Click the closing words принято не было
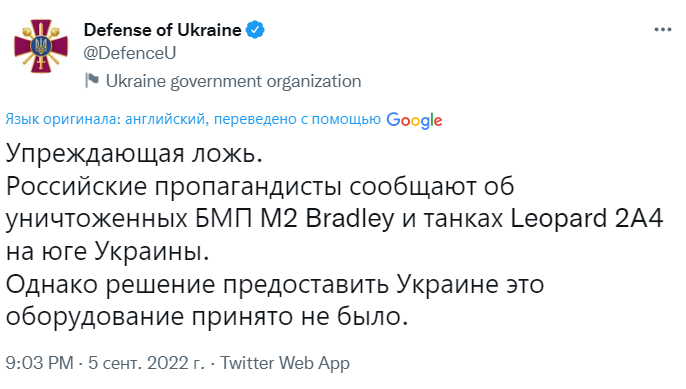Image resolution: width=686 pixels, height=389 pixels. (x=300, y=316)
